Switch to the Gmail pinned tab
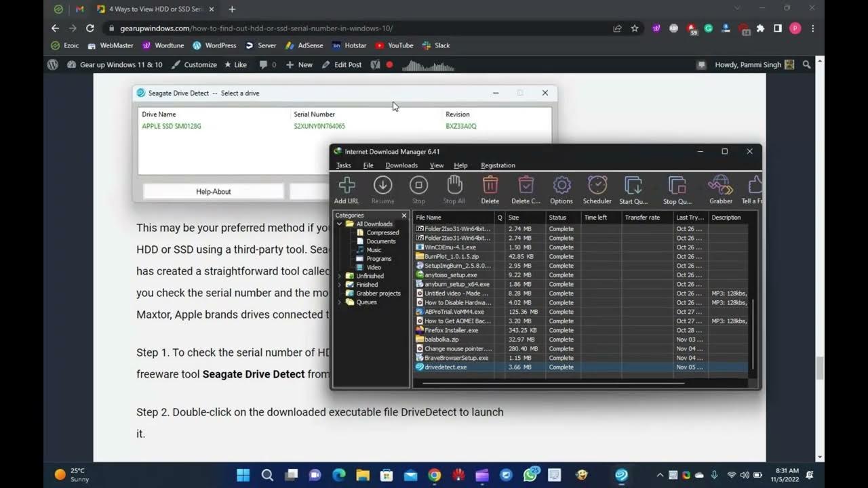 [79, 9]
